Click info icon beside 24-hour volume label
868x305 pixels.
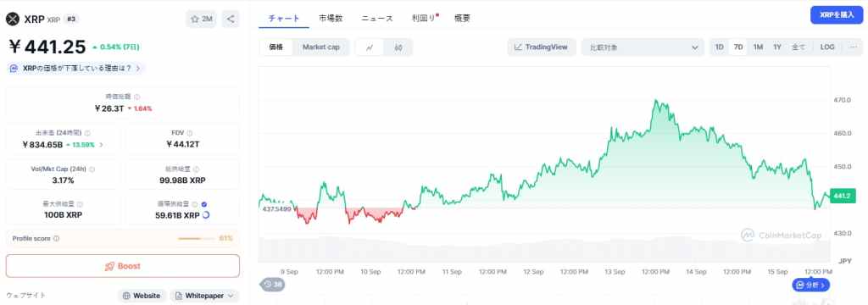click(87, 133)
